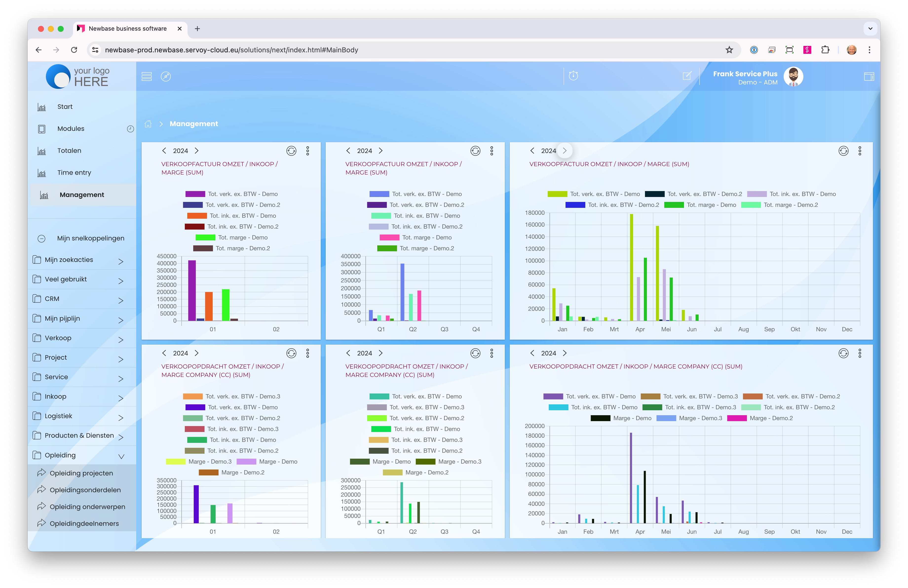Click the edit pencil icon in header
This screenshot has height=588, width=908.
[687, 76]
